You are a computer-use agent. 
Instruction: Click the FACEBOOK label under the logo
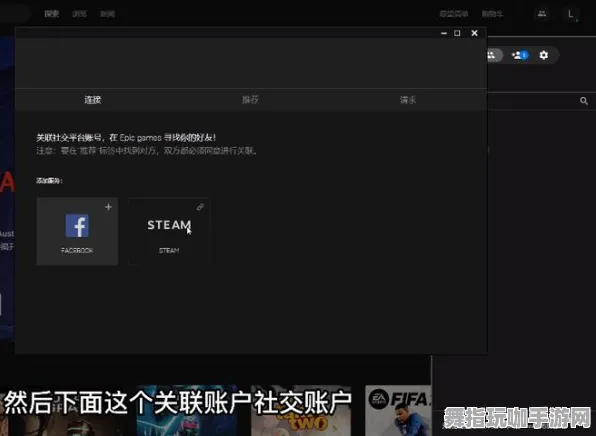pos(77,251)
